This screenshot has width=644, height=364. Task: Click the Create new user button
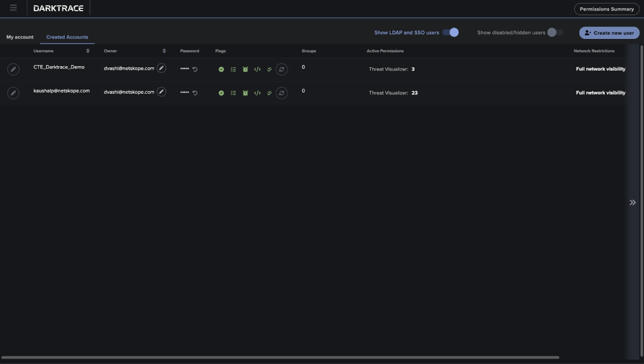pos(609,33)
